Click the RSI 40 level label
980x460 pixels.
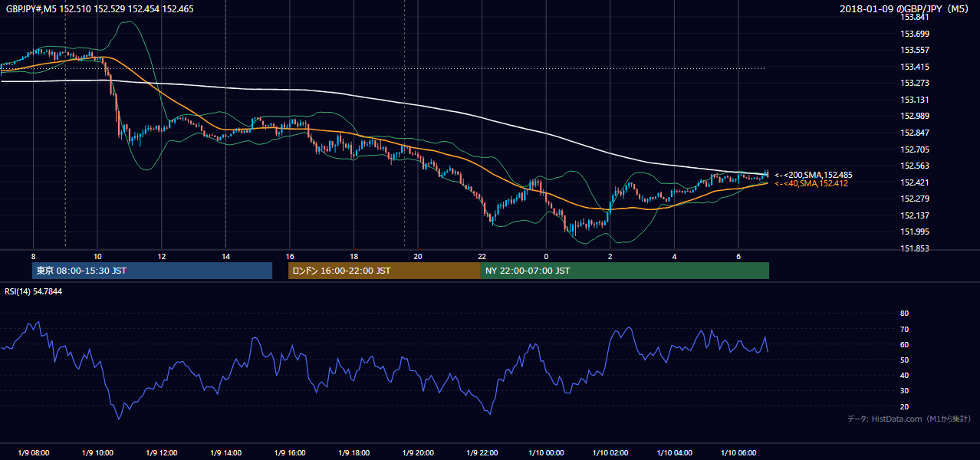[904, 375]
